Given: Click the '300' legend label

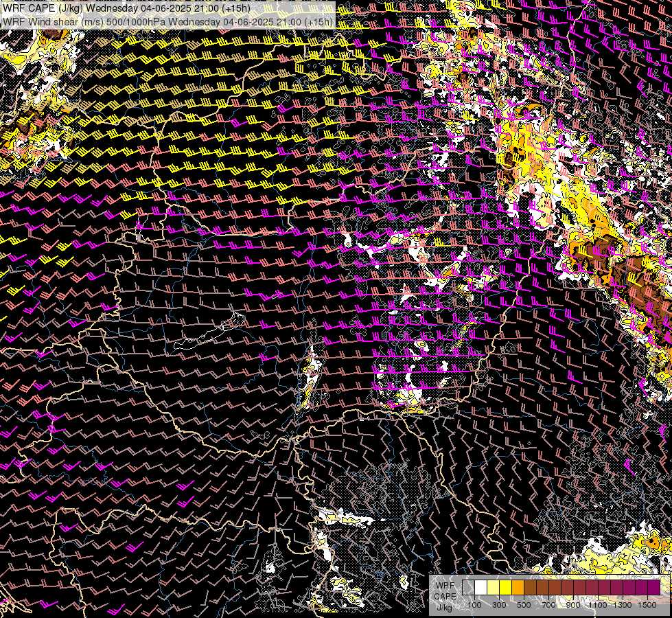Looking at the screenshot, I should [x=499, y=605].
